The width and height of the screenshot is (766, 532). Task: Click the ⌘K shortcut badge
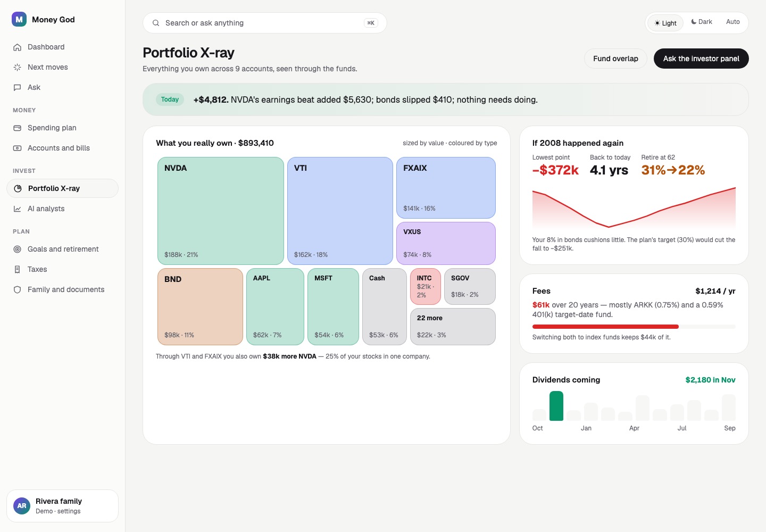pyautogui.click(x=371, y=23)
